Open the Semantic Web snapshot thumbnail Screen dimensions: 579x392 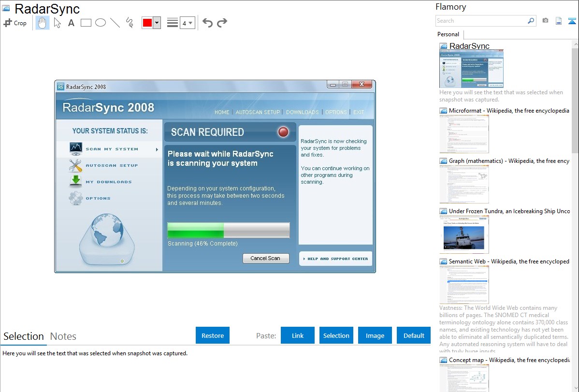464,285
